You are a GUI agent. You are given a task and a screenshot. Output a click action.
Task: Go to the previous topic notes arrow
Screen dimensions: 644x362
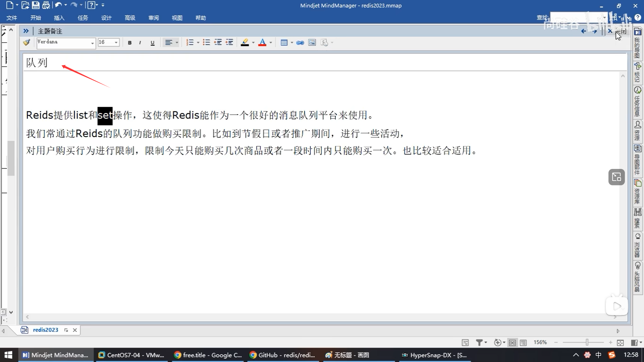(584, 31)
